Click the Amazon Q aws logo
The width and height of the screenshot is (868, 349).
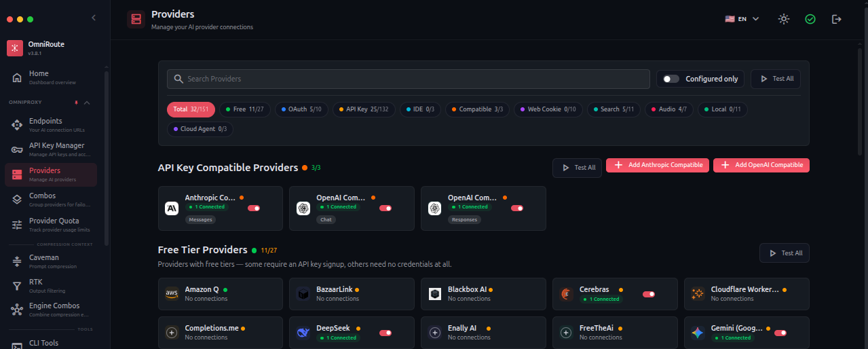coord(171,294)
